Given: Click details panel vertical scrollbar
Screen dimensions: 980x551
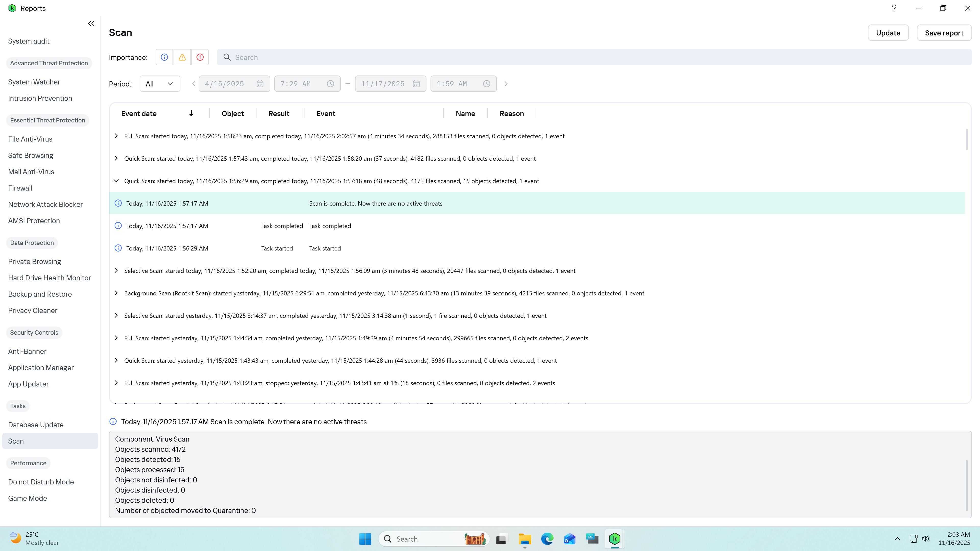Looking at the screenshot, I should coord(967,486).
